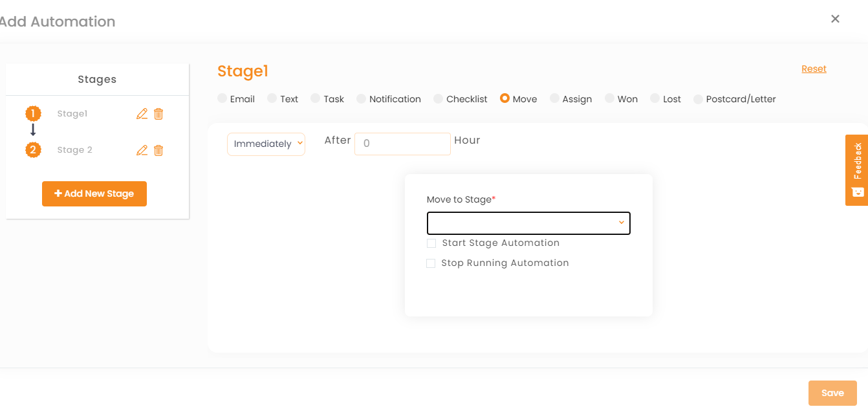Click the After hours input field
Viewport: 868px width, 409px height.
402,144
